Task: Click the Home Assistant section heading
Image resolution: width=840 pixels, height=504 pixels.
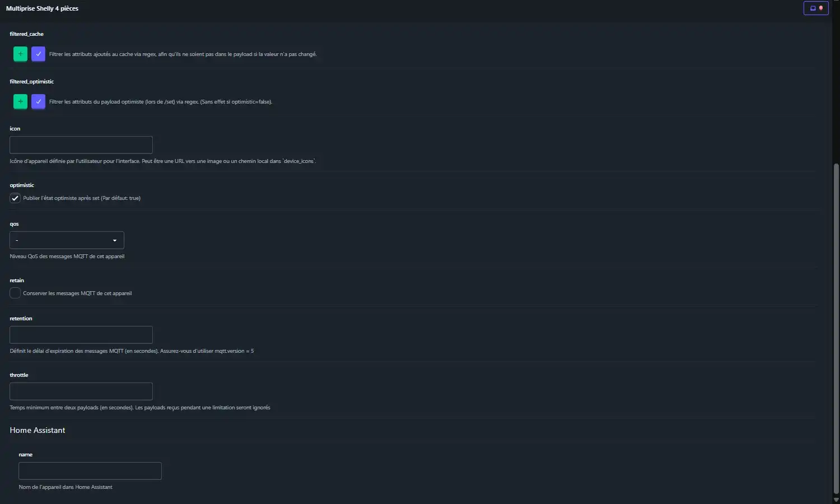Action: (x=38, y=430)
